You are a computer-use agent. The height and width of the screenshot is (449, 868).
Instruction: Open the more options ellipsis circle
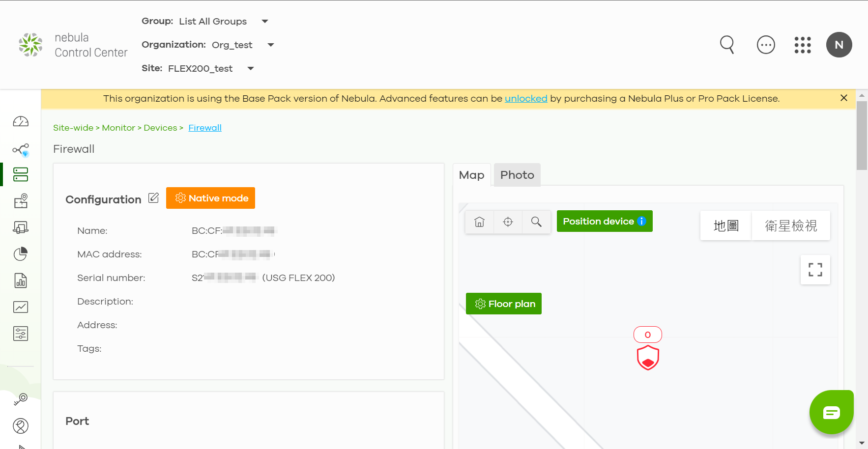tap(766, 45)
